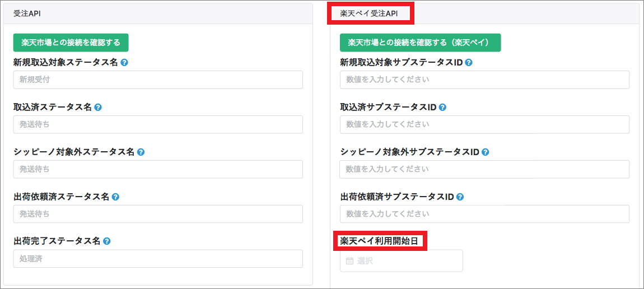Click help icon beside 出荷依頼済ステータス名

(x=115, y=197)
